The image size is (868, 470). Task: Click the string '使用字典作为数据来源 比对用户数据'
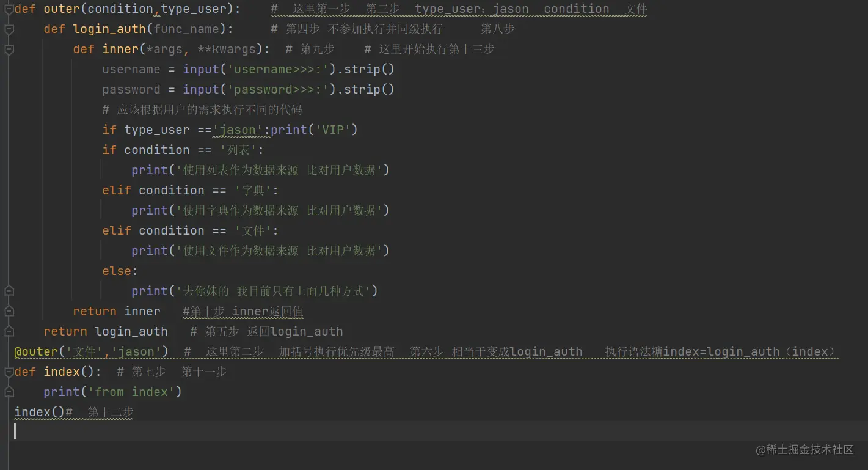click(279, 211)
